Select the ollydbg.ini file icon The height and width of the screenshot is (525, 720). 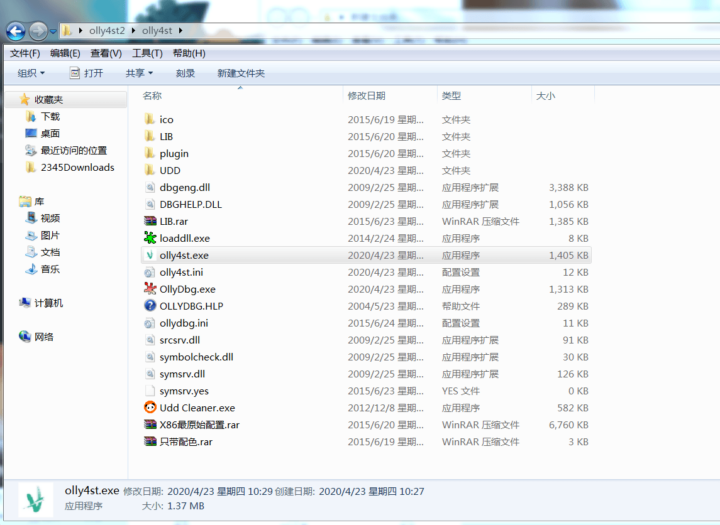(150, 323)
